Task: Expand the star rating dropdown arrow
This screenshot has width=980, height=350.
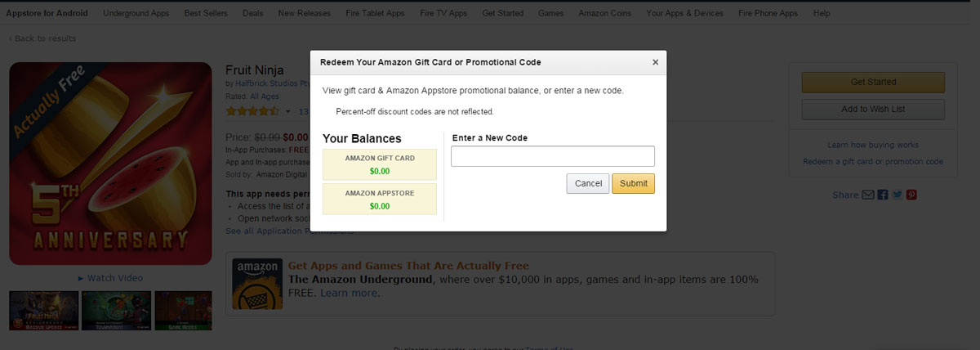Action: pyautogui.click(x=287, y=111)
